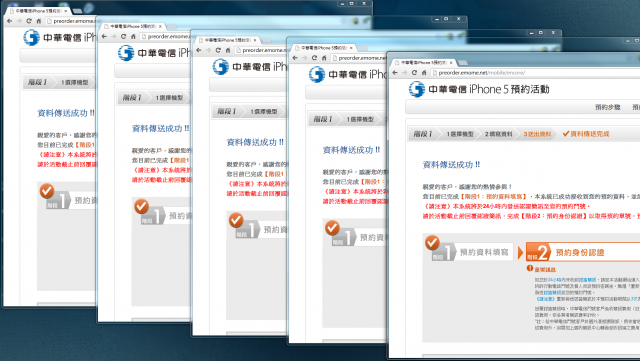Screen dimensions: 640x361
Task: Click Home icon in middle Chrome window
Action: coord(228,50)
